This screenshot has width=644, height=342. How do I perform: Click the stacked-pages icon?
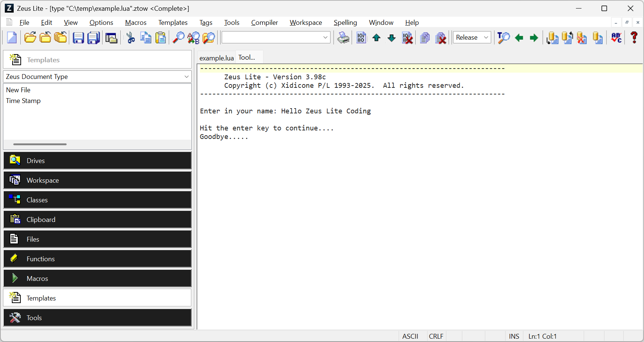(425, 37)
